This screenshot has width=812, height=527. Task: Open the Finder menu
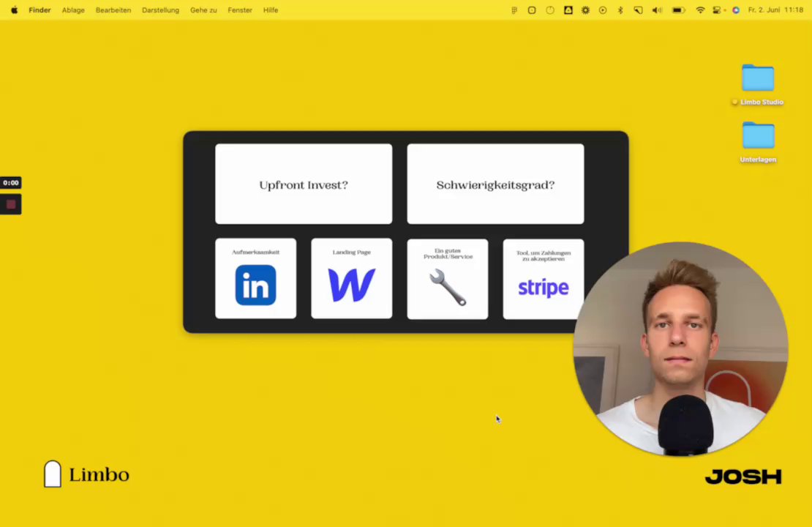(x=40, y=10)
